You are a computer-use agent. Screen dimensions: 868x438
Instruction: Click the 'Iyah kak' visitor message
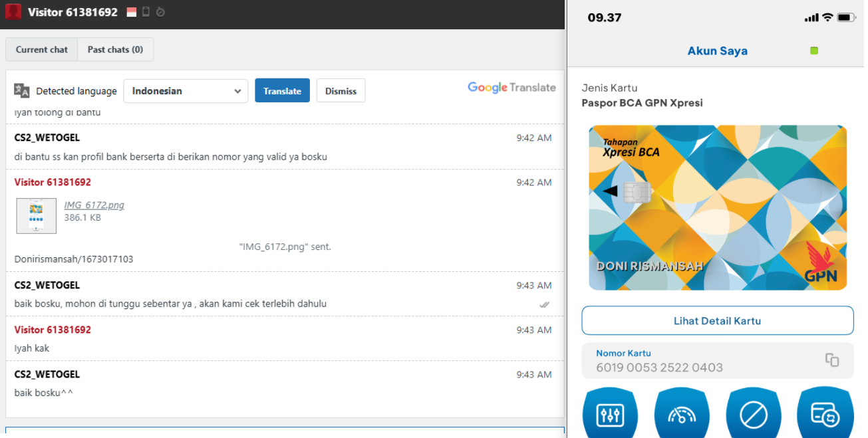tap(32, 348)
